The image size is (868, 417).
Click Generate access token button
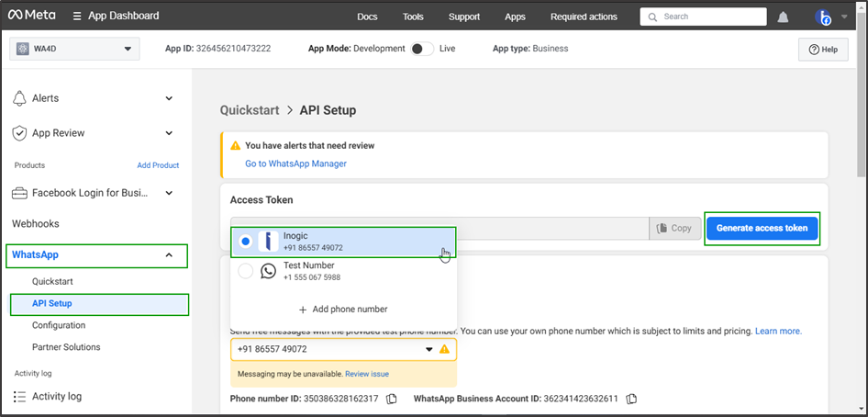click(761, 228)
